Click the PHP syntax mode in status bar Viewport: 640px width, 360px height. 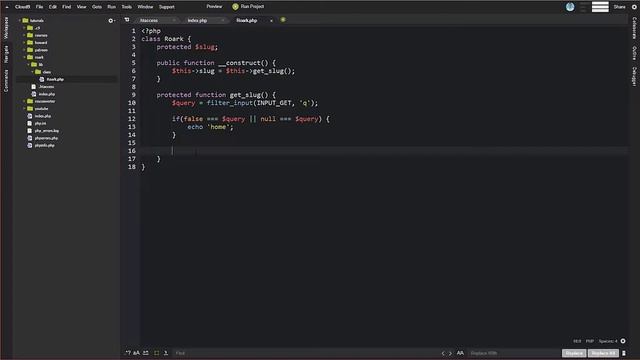click(x=590, y=341)
